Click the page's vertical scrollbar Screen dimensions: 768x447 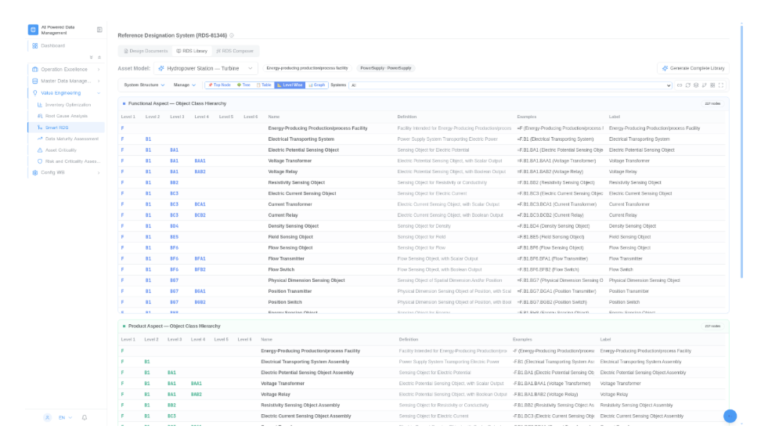tap(742, 152)
